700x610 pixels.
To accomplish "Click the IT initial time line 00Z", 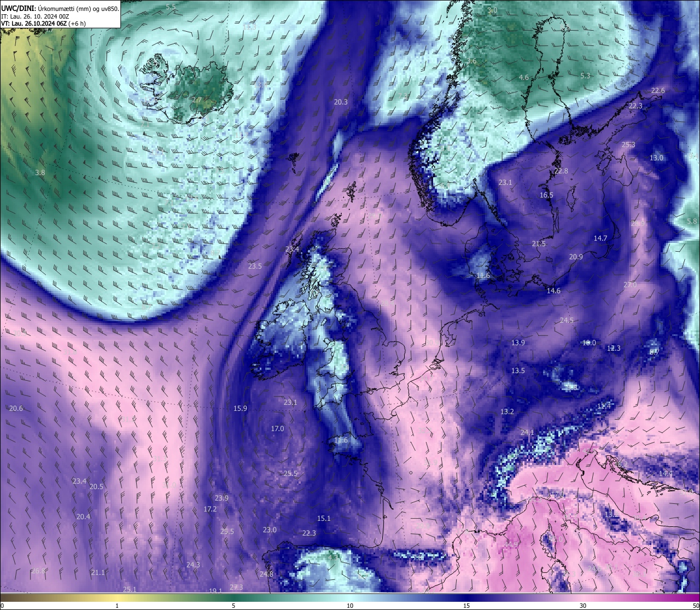I will [35, 16].
